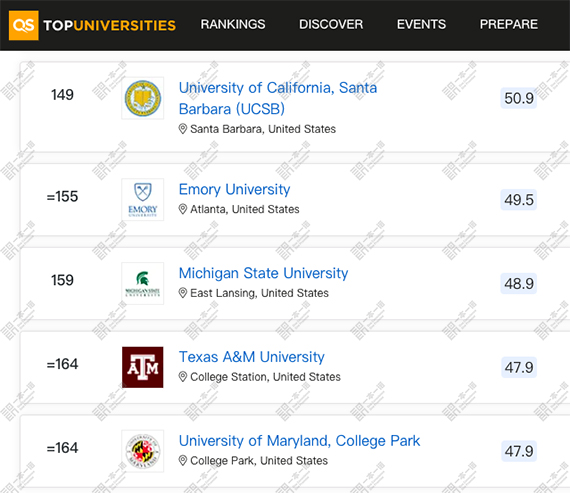Open the Rankings menu
570x493 pixels.
pyautogui.click(x=233, y=24)
